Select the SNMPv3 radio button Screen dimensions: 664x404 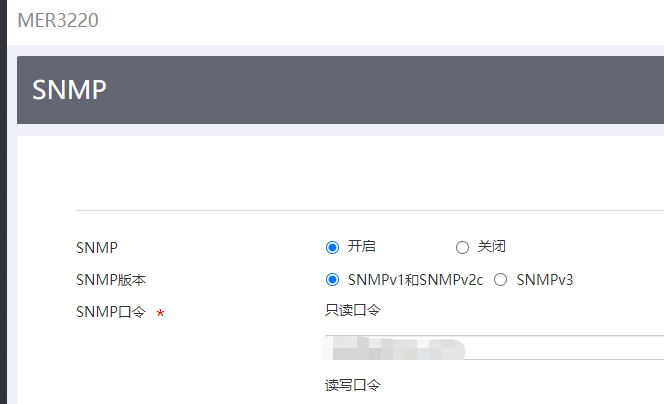tap(501, 280)
